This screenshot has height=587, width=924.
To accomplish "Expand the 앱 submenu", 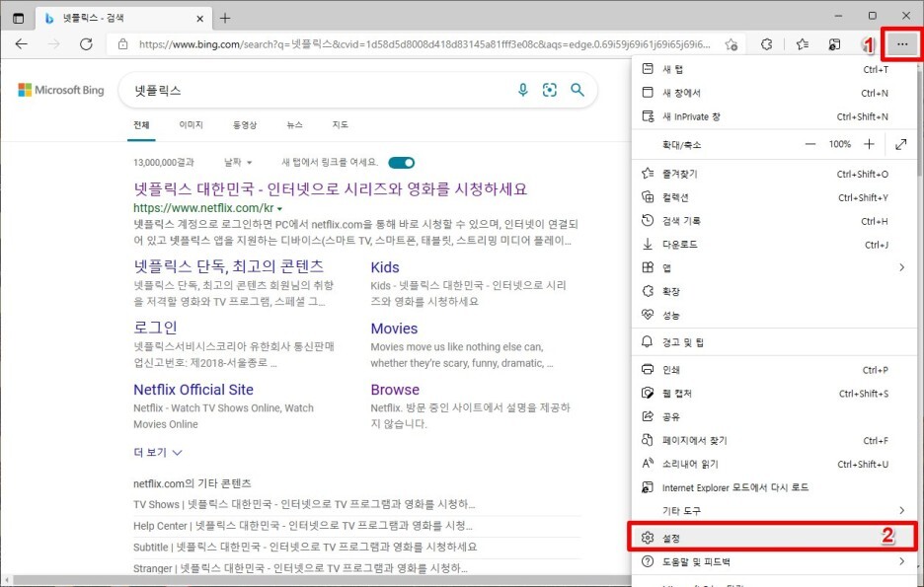I will tap(774, 268).
